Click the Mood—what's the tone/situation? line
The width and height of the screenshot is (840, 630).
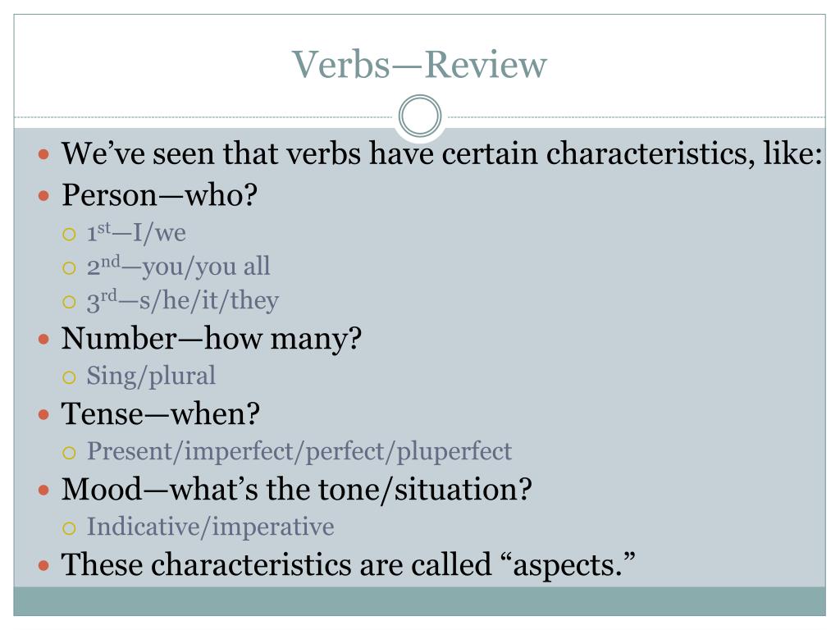pos(297,489)
